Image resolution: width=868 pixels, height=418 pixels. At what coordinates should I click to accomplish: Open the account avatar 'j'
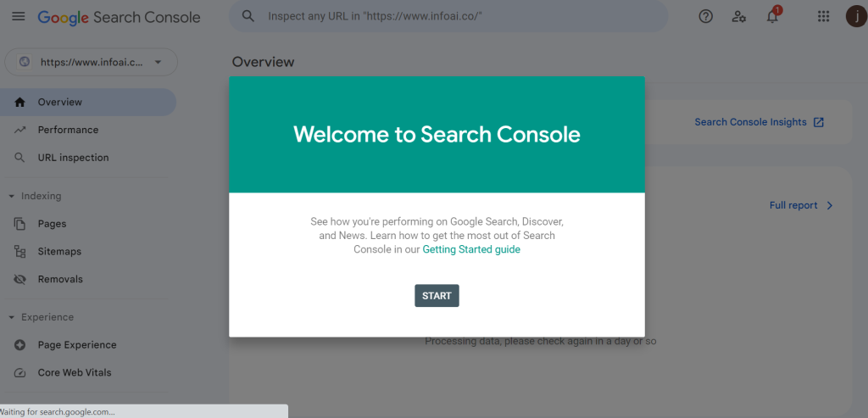point(857,16)
